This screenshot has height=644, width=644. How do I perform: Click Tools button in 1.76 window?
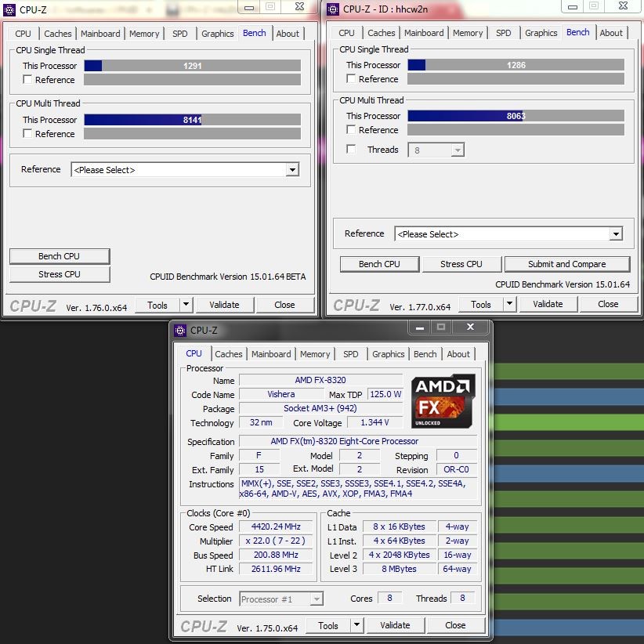157,306
